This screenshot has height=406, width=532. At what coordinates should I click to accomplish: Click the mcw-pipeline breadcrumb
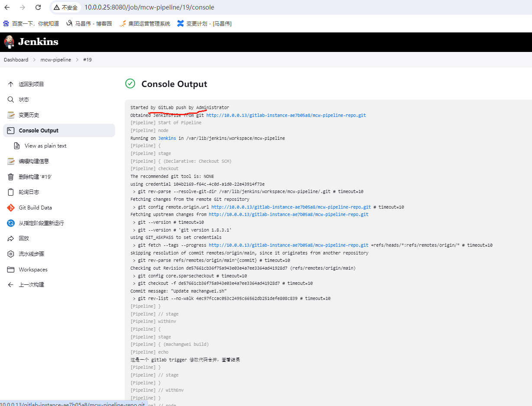(56, 60)
